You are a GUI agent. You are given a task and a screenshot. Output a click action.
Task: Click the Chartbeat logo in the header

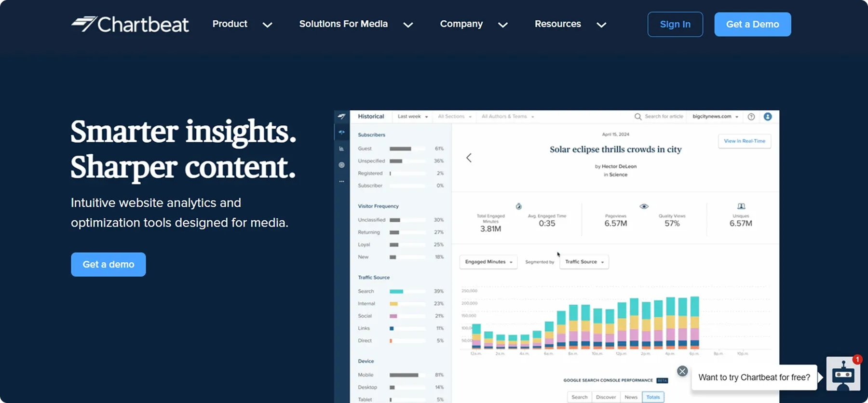click(x=130, y=24)
